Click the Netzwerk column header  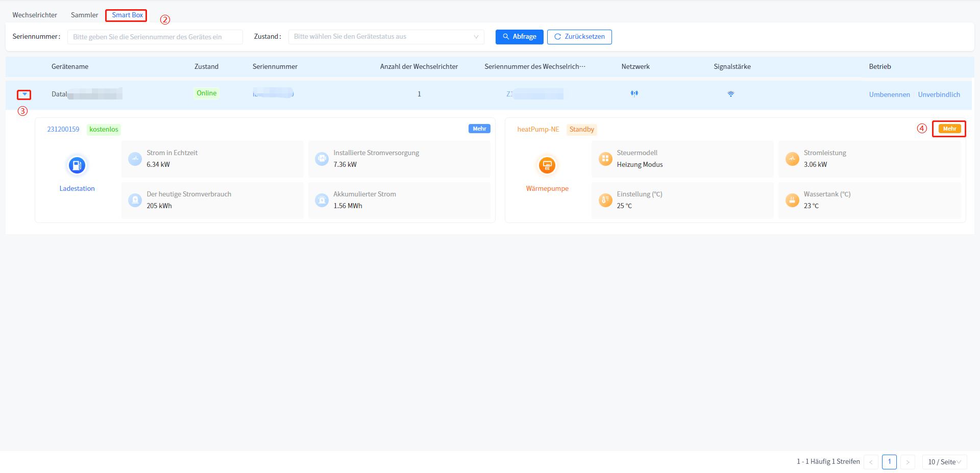coord(635,66)
